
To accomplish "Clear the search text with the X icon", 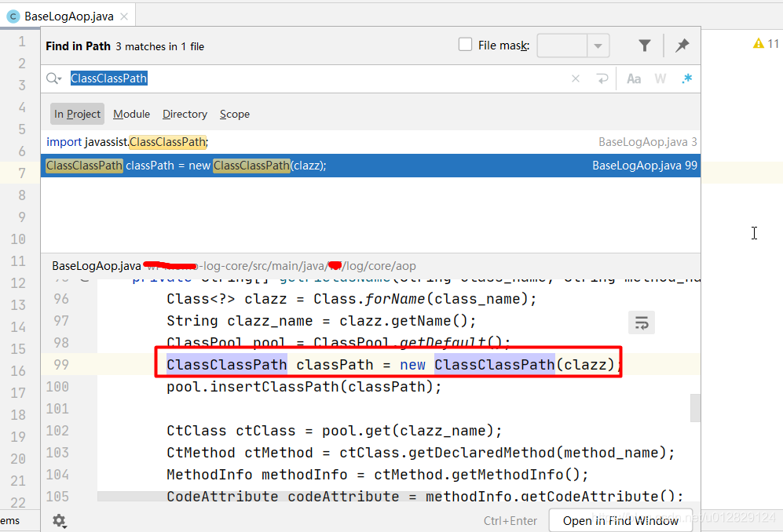I will tap(575, 78).
